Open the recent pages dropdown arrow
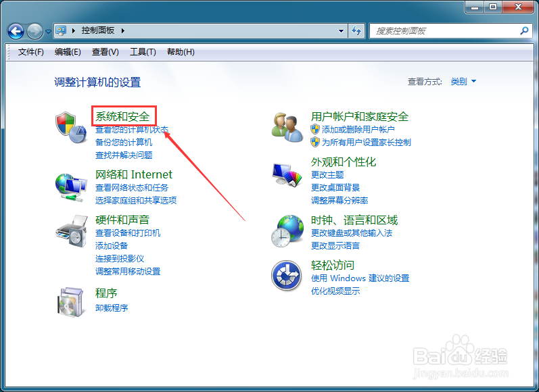 (x=49, y=32)
